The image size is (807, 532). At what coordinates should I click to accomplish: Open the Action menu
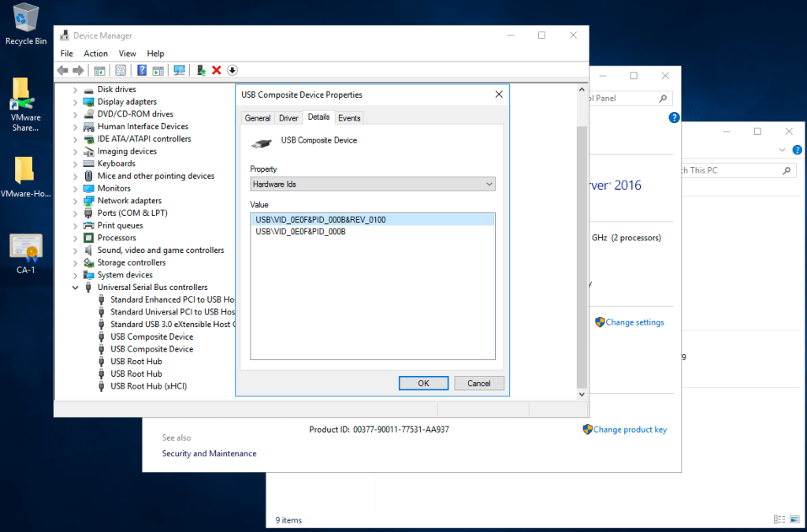click(x=95, y=54)
